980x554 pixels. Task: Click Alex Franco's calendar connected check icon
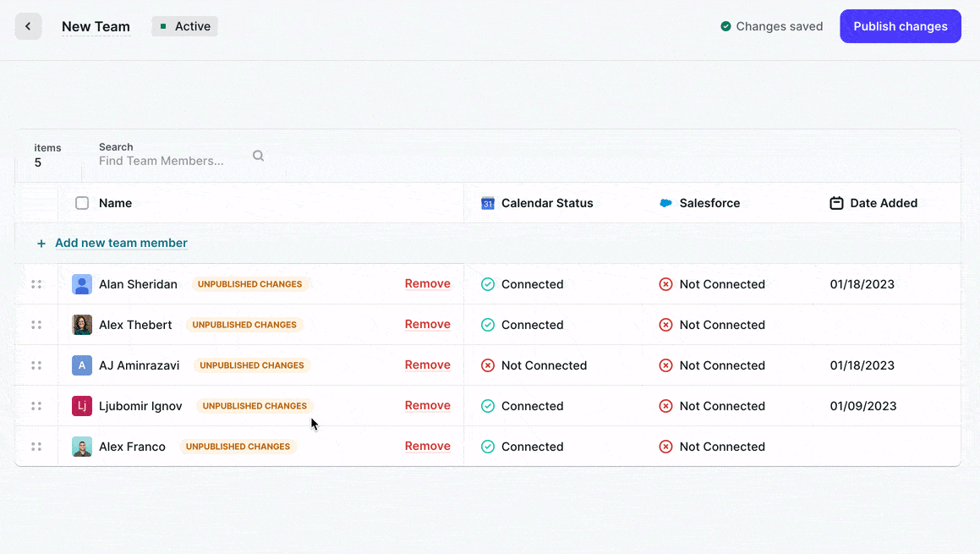488,447
